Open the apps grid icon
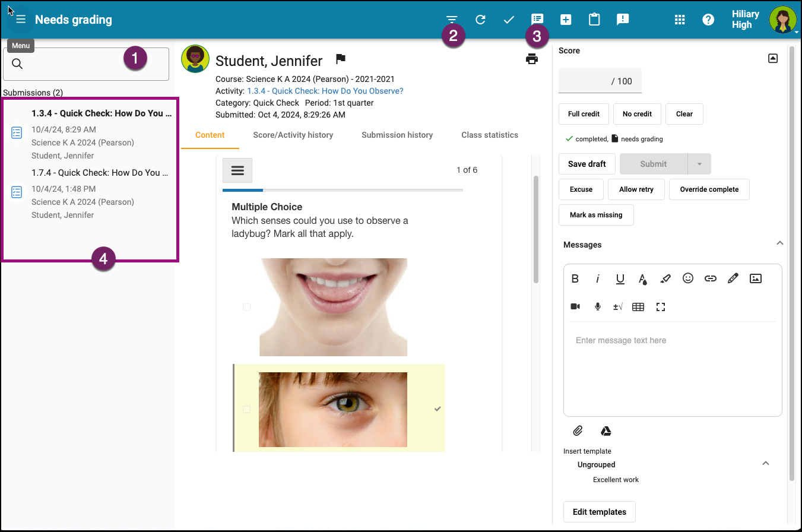The image size is (802, 532). (680, 20)
